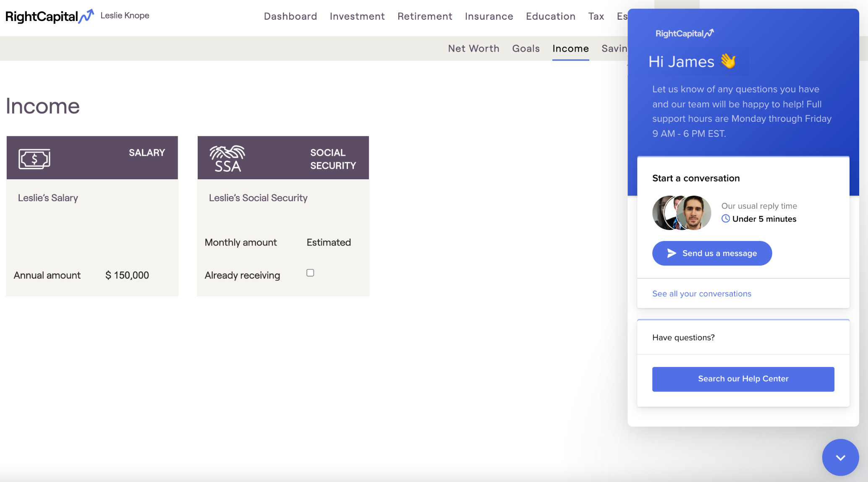Click the Leslie Knope client name
Viewport: 868px width, 482px height.
[124, 15]
